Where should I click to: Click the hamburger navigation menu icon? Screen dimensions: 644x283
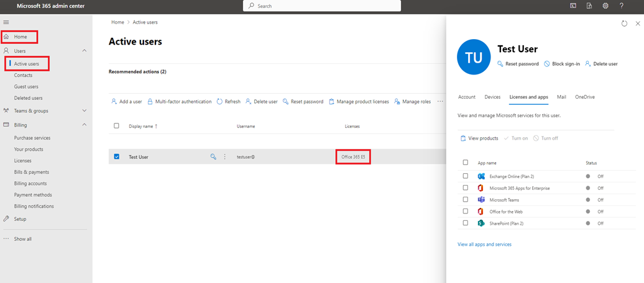coord(6,22)
